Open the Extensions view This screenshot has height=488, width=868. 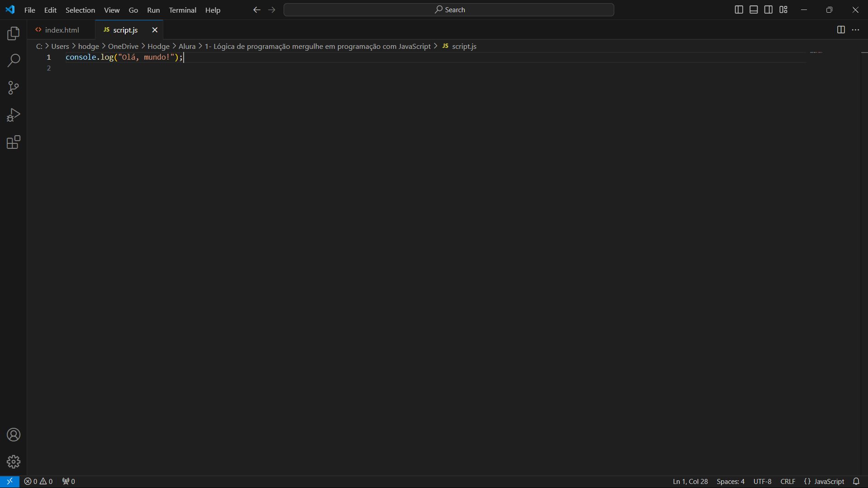coord(14,142)
